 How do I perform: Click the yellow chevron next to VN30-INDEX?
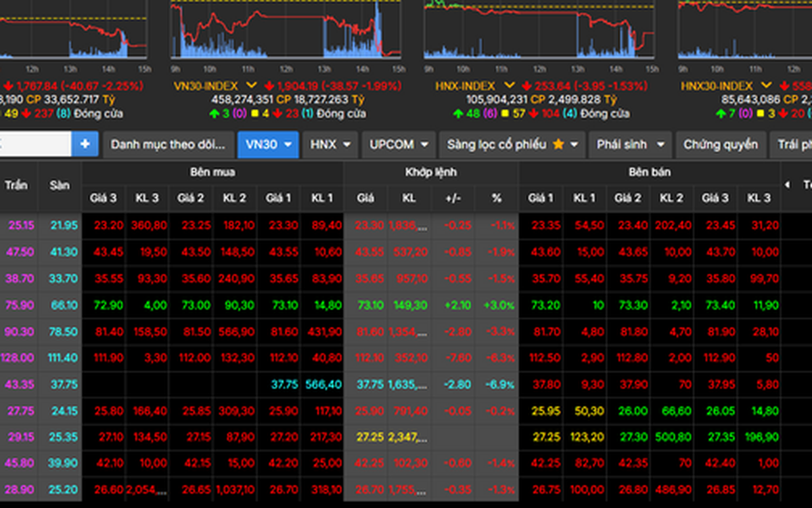(252, 86)
